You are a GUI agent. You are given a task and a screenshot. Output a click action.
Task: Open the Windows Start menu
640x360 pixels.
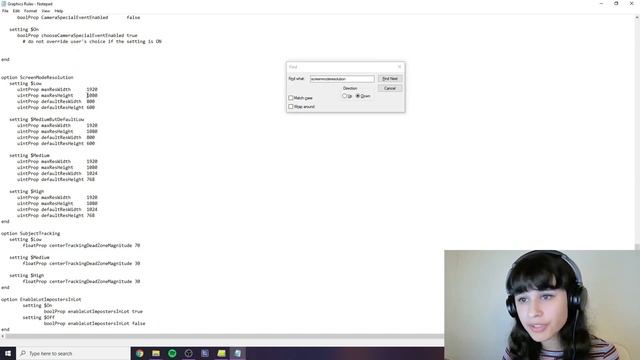[8, 353]
